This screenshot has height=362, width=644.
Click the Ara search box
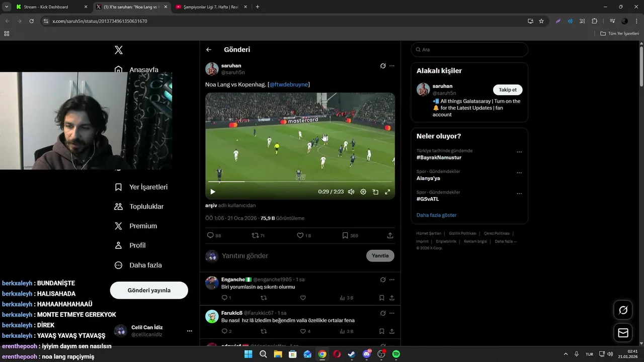tap(469, 50)
